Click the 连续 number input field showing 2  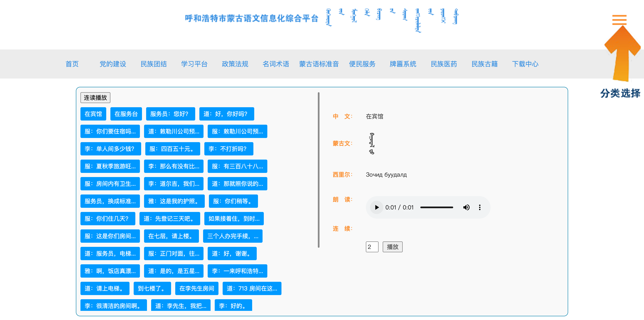tap(372, 247)
